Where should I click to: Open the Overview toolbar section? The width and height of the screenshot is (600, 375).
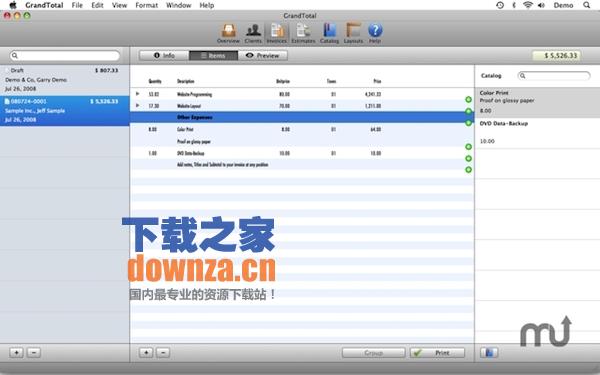228,34
